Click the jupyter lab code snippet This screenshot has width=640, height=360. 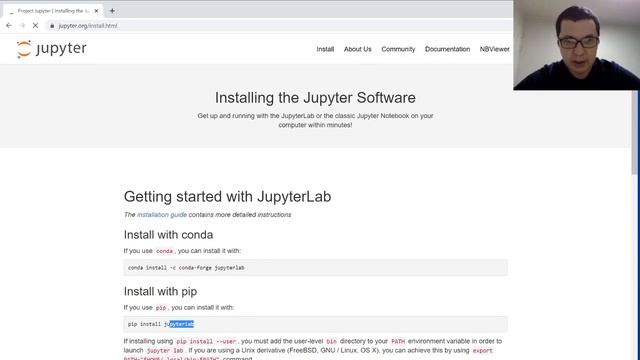pos(165,351)
